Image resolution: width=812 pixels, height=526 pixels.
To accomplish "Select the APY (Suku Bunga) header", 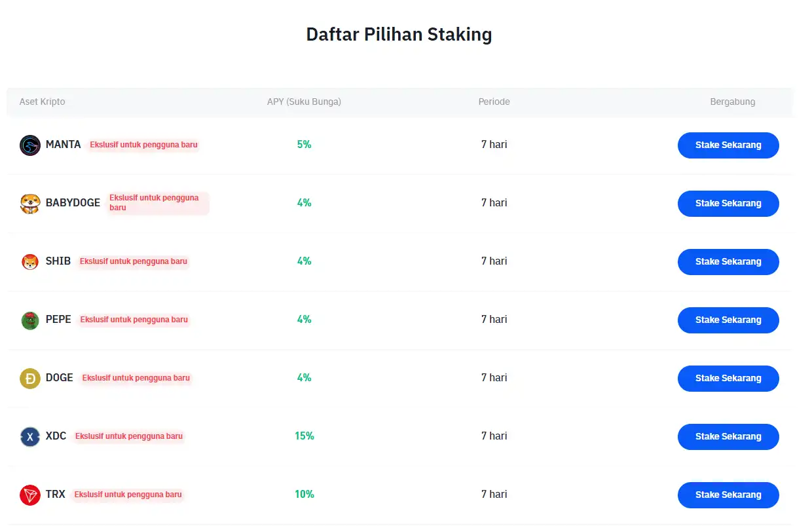I will [x=304, y=102].
